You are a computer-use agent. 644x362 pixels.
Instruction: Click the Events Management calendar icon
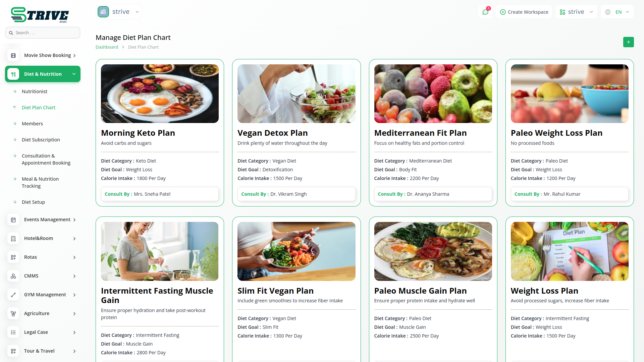pyautogui.click(x=13, y=220)
